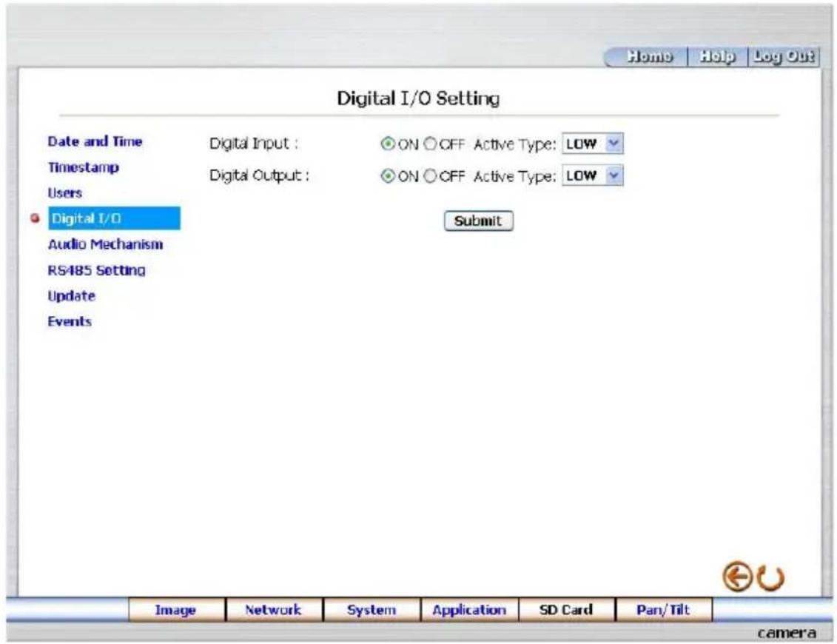Switch to the SD Card tab
The height and width of the screenshot is (644, 837).
click(x=566, y=610)
